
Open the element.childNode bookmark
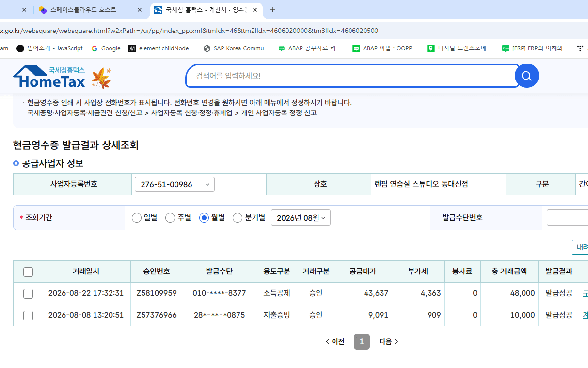161,48
